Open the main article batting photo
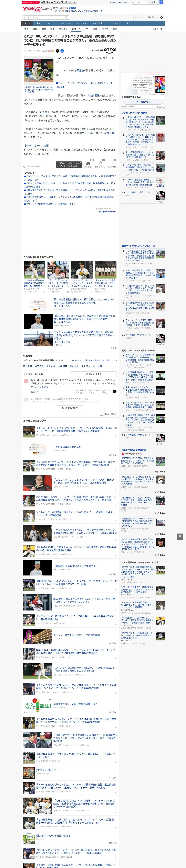Image resolution: width=186 pixels, height=868 pixels. pyautogui.click(x=39, y=71)
